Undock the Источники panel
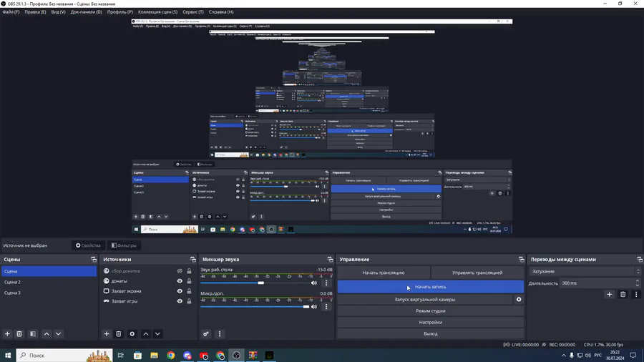Image resolution: width=644 pixels, height=362 pixels. [192, 260]
